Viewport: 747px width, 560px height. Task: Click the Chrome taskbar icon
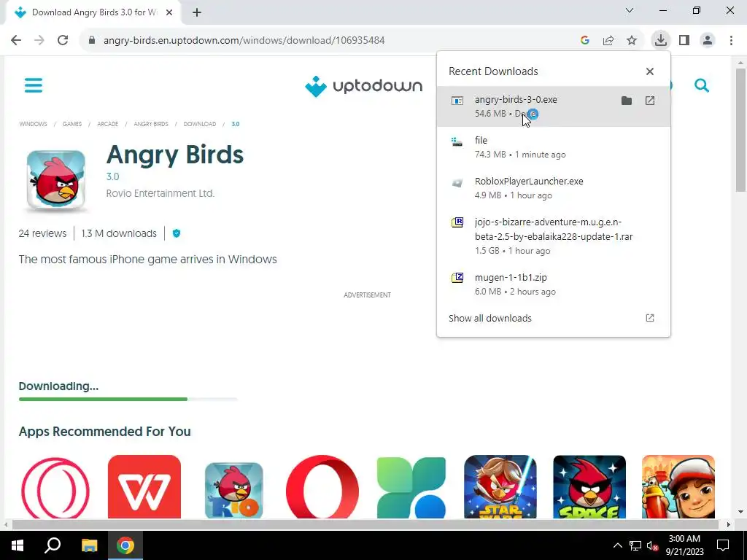pyautogui.click(x=125, y=545)
